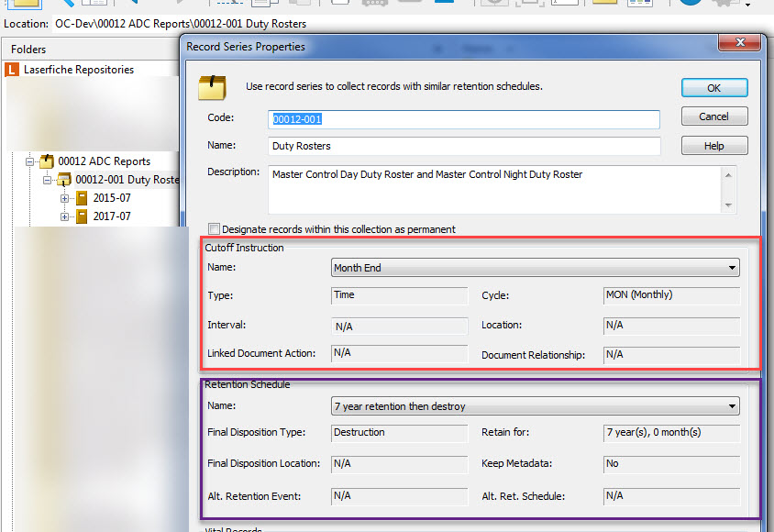
Task: Click the OK button
Action: [714, 88]
